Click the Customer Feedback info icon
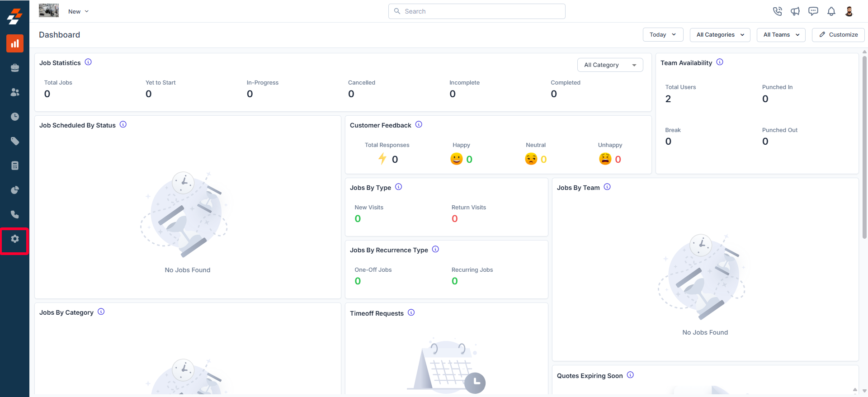 point(419,124)
